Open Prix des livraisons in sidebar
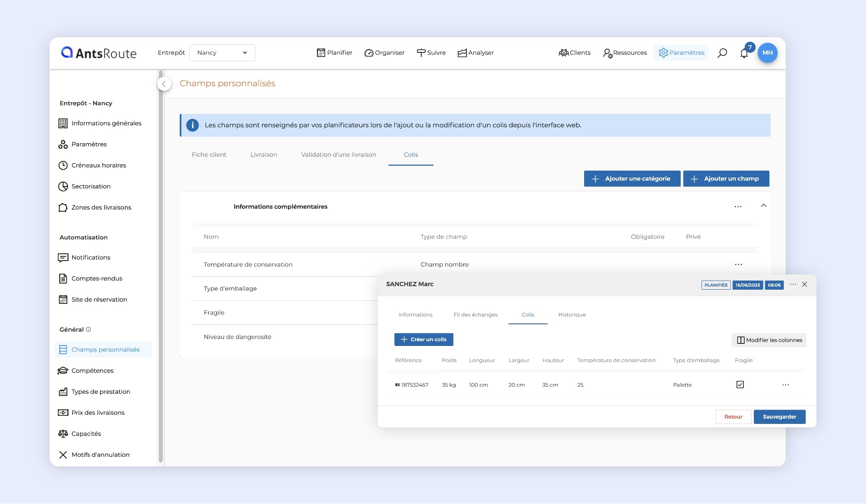This screenshot has height=504, width=866. [97, 413]
